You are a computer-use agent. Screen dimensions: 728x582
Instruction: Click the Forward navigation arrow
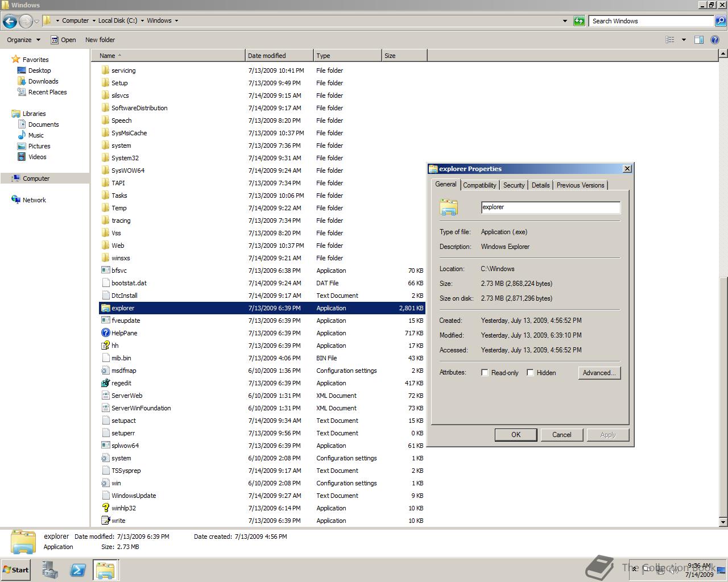click(x=26, y=21)
